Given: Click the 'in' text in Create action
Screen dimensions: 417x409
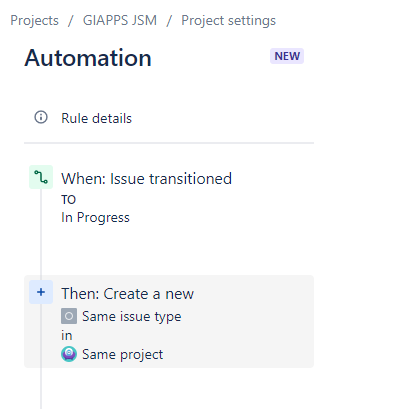Looking at the screenshot, I should pyautogui.click(x=67, y=335).
